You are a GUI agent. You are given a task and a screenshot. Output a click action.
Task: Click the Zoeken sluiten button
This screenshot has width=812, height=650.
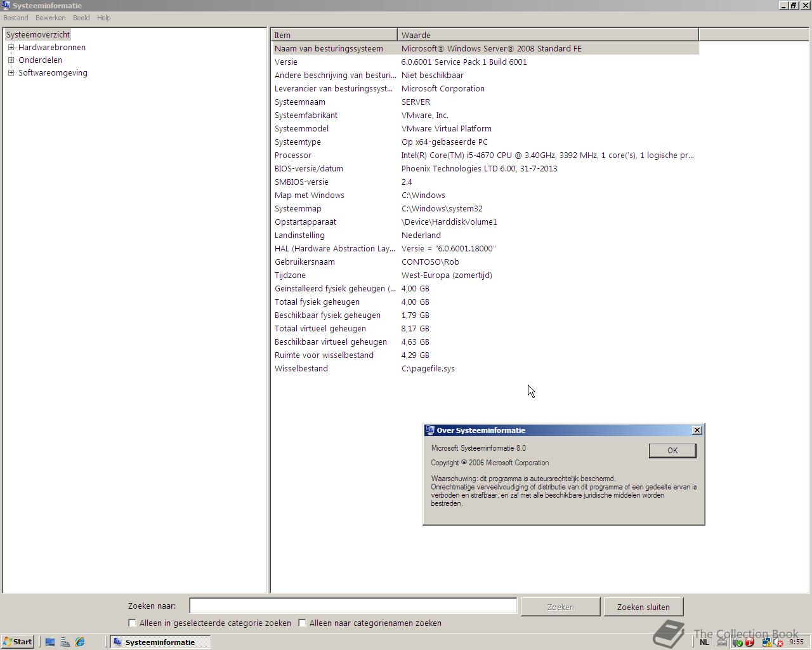[643, 607]
